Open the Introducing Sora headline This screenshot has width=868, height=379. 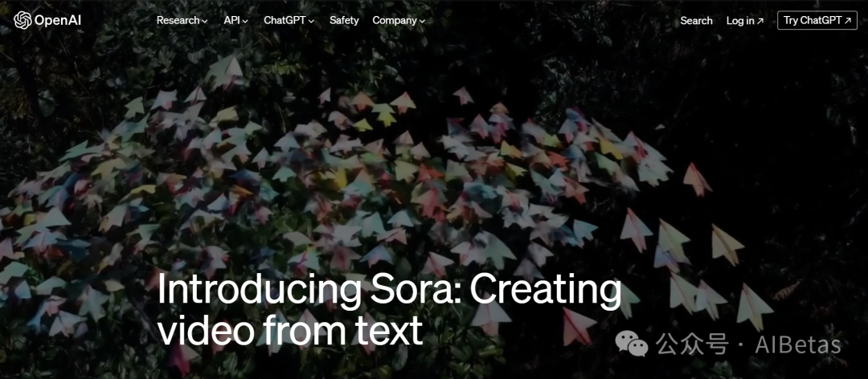(390, 310)
